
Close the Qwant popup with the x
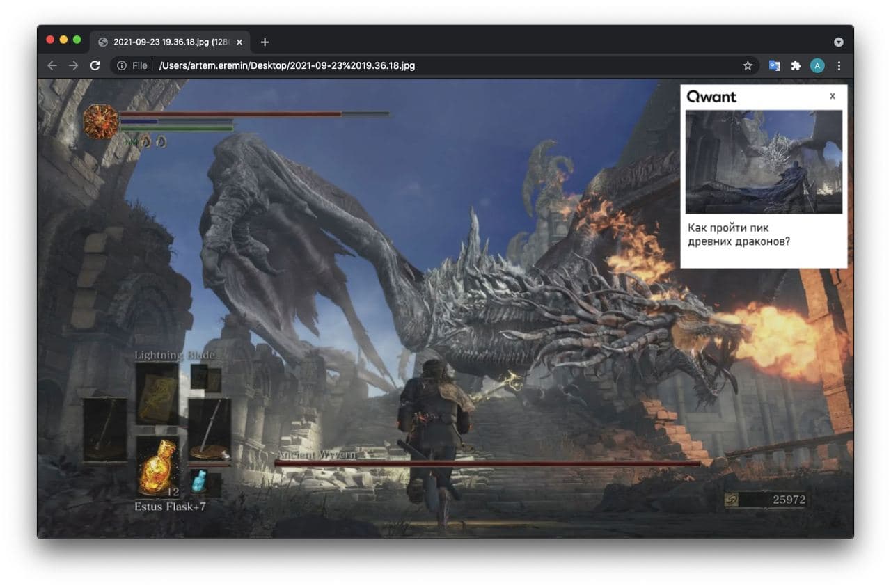833,97
